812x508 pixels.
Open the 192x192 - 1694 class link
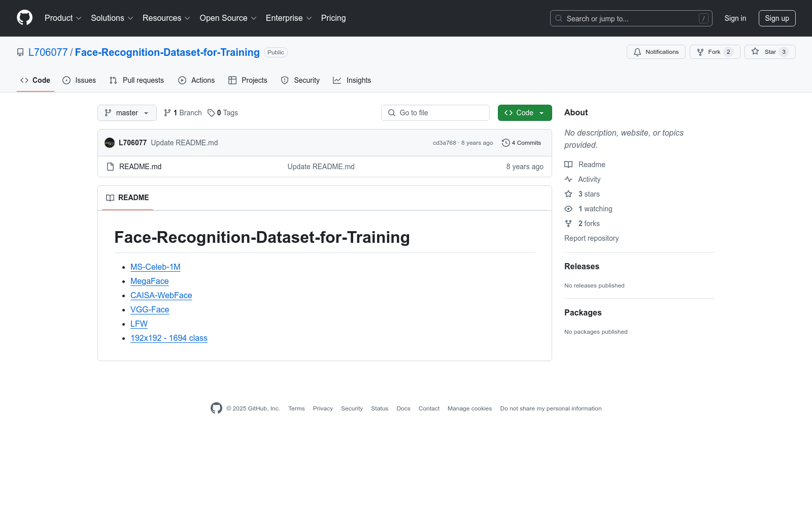(169, 338)
